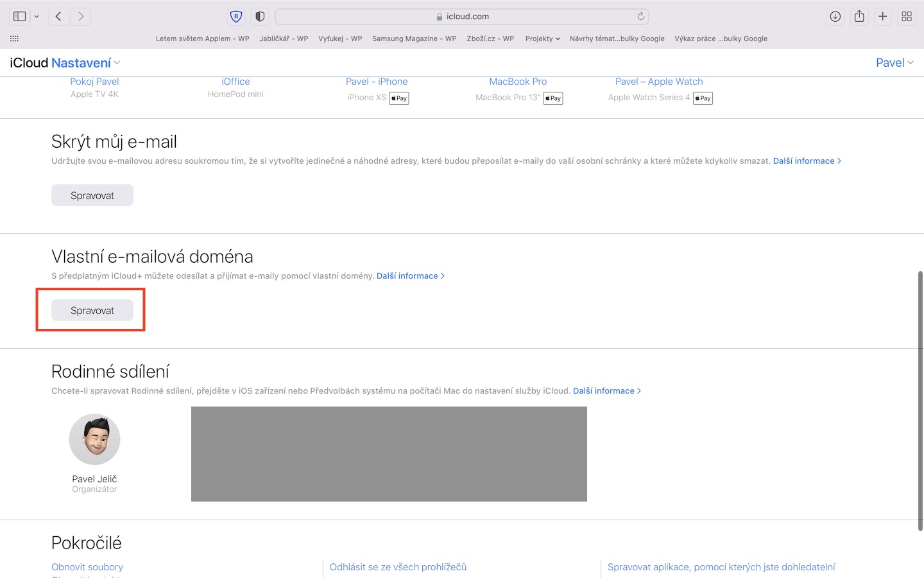Open the Pavel account menu
This screenshot has width=924, height=578.
coord(894,63)
